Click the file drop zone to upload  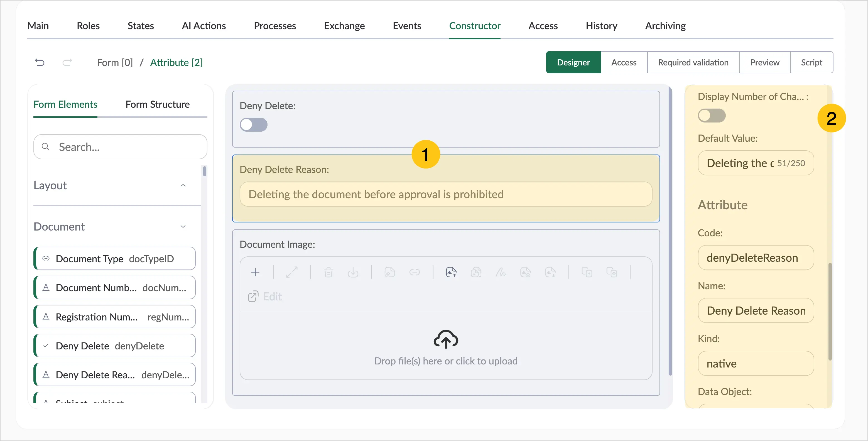click(x=446, y=345)
